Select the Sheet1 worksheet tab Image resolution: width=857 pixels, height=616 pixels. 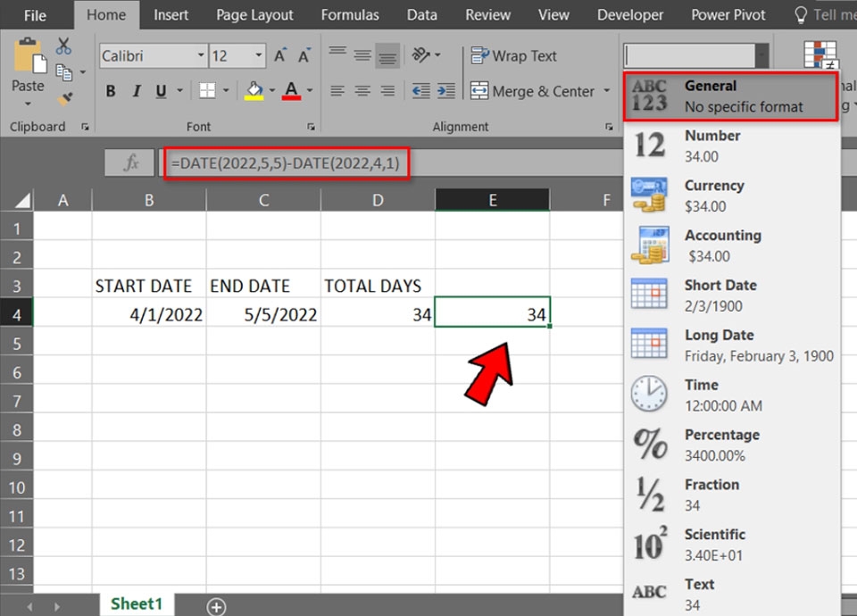coord(136,604)
